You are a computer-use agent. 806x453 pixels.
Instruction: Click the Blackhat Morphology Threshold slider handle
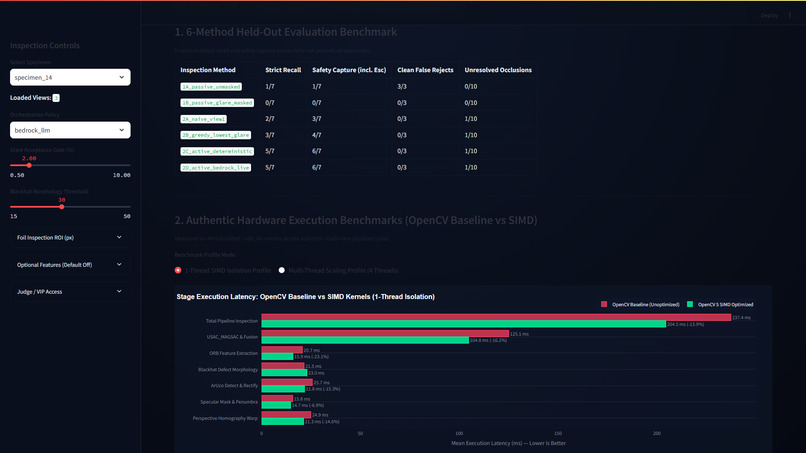(62, 207)
